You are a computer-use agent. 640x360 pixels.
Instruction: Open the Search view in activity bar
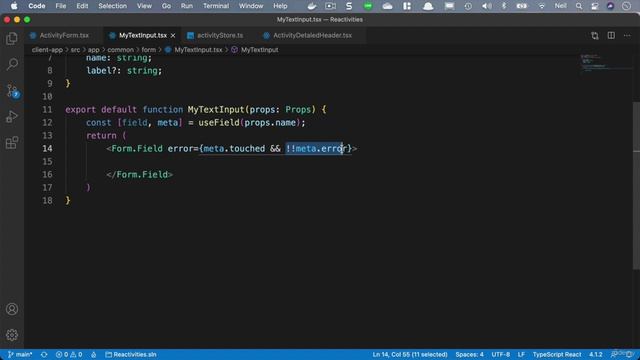point(12,64)
